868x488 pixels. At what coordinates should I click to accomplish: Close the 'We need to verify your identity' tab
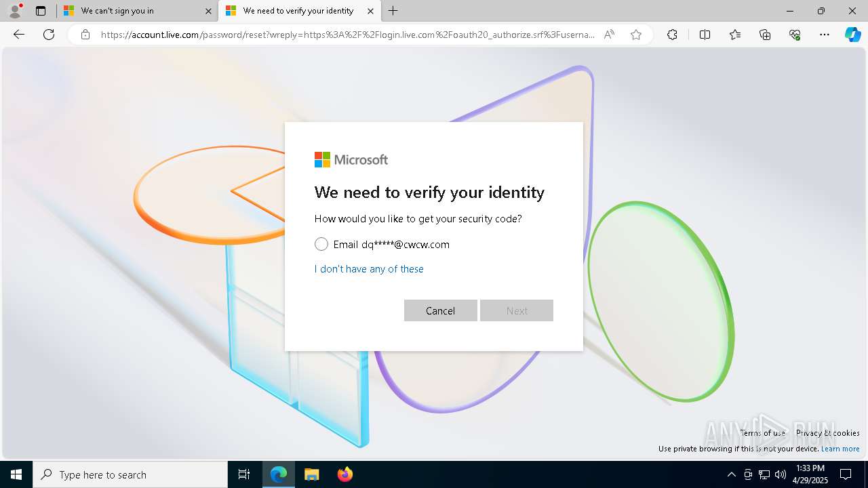point(370,11)
